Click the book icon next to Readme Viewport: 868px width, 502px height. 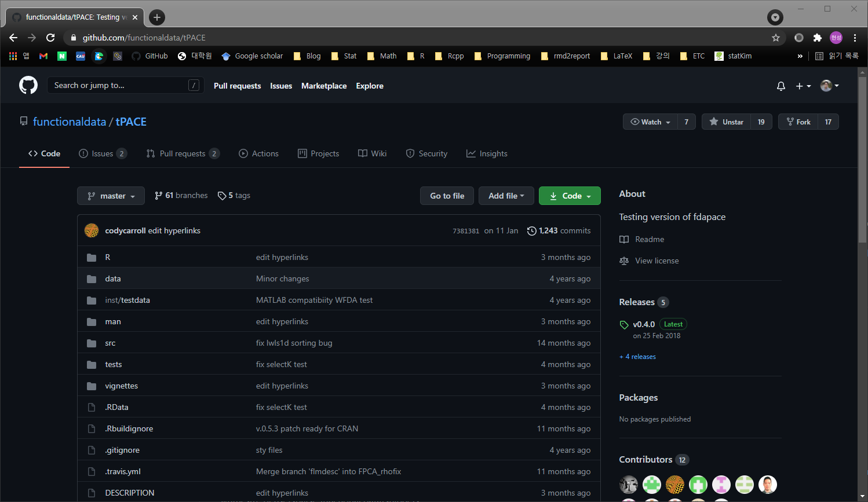pyautogui.click(x=624, y=239)
